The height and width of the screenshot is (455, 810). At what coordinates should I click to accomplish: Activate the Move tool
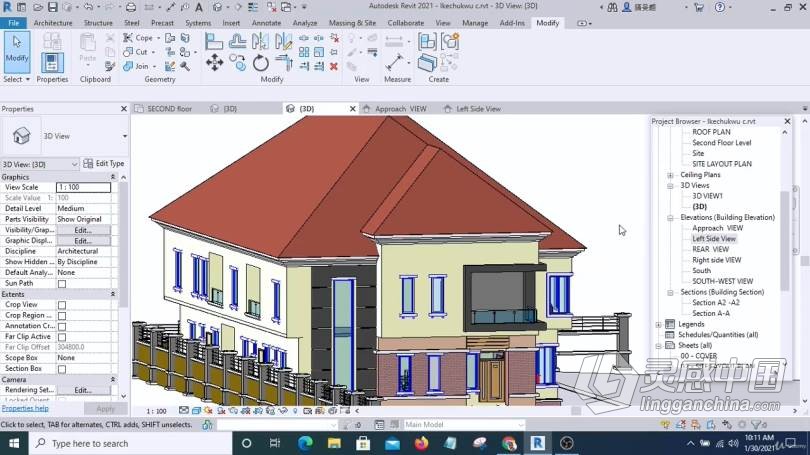click(x=214, y=63)
